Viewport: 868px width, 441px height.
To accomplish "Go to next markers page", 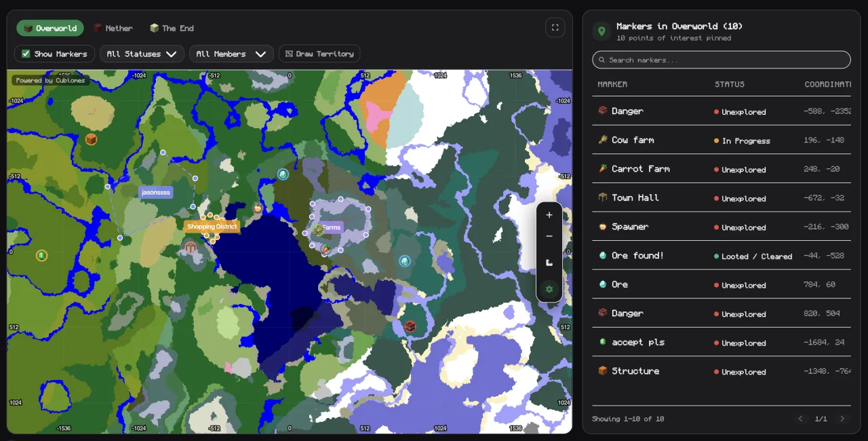I will click(x=842, y=419).
